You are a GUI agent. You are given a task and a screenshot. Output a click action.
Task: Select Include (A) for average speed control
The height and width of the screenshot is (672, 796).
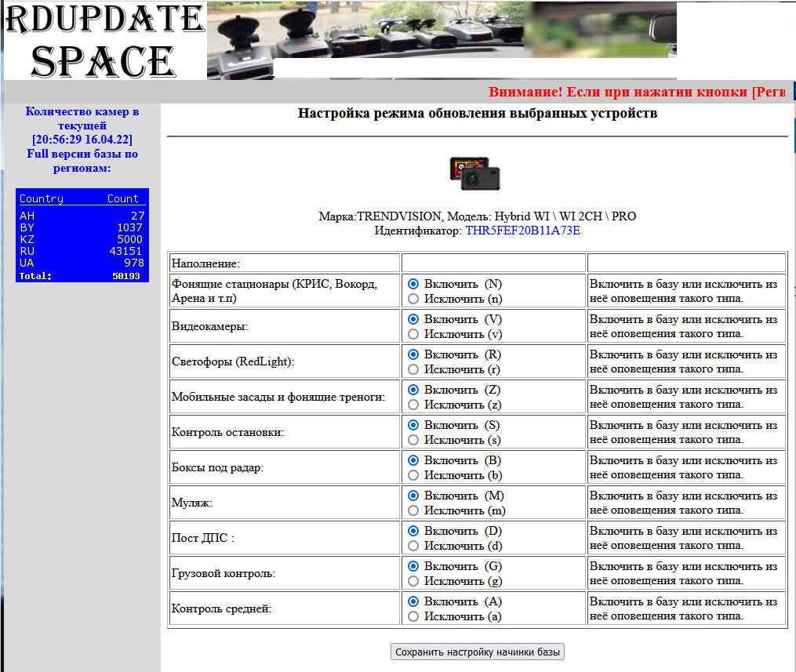click(414, 601)
